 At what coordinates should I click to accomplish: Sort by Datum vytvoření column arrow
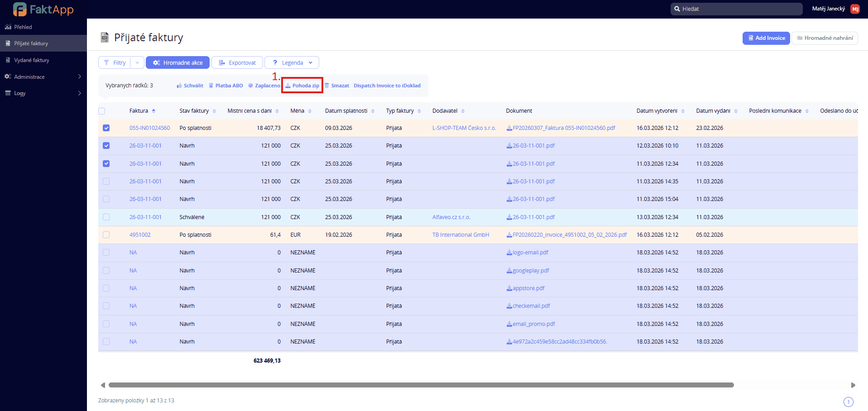point(683,111)
